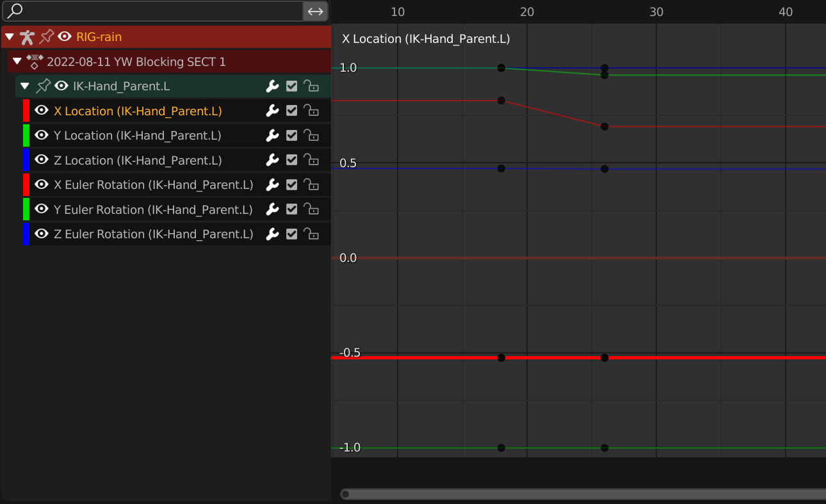The width and height of the screenshot is (826, 504).
Task: Collapse the RIG-rain tree
Action: (x=10, y=37)
